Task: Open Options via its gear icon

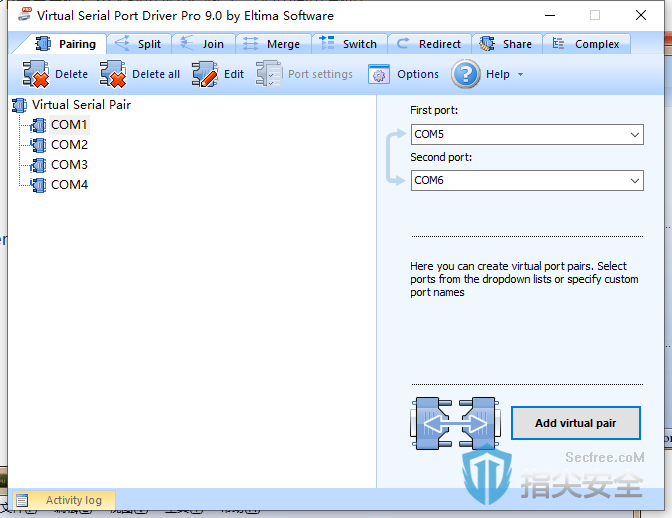Action: 379,74
